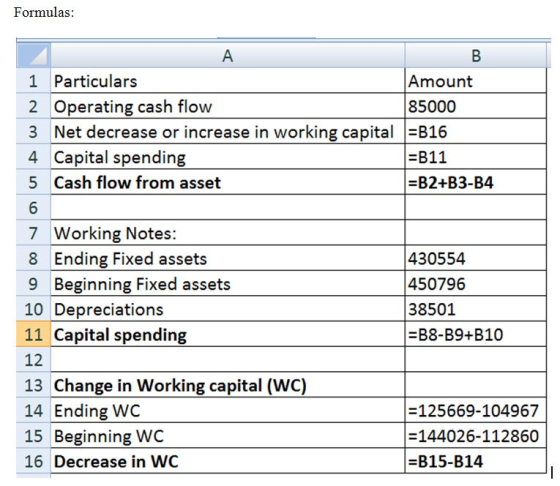Click the 'Particulars' cell
560x486 pixels.
pyautogui.click(x=228, y=81)
